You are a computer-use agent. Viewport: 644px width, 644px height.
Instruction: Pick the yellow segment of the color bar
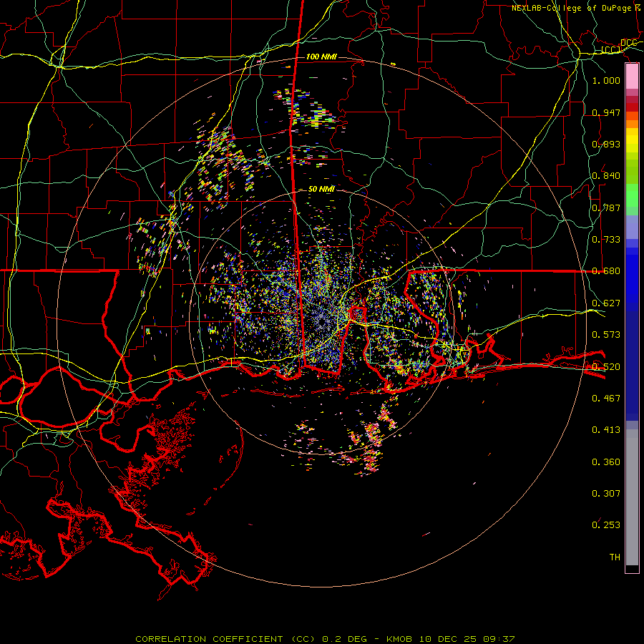632,140
